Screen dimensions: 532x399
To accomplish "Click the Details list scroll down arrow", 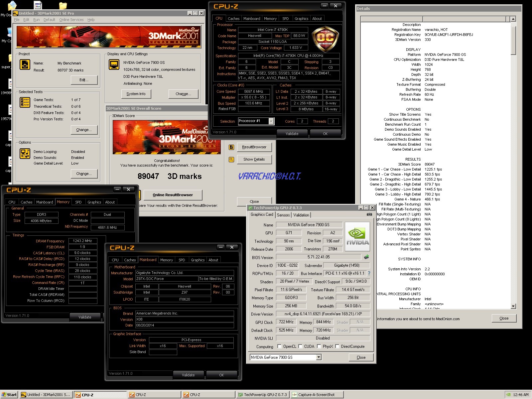I will [513, 306].
